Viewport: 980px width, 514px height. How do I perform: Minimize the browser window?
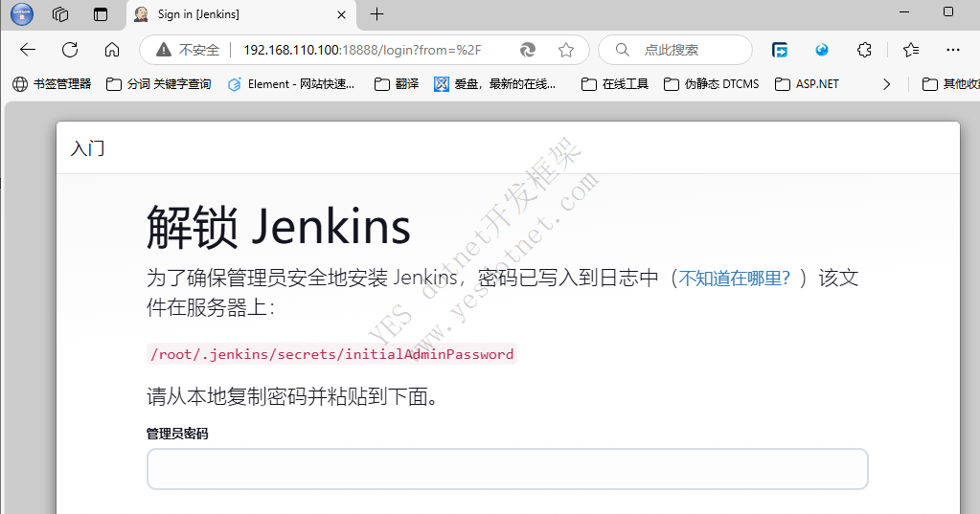(903, 11)
